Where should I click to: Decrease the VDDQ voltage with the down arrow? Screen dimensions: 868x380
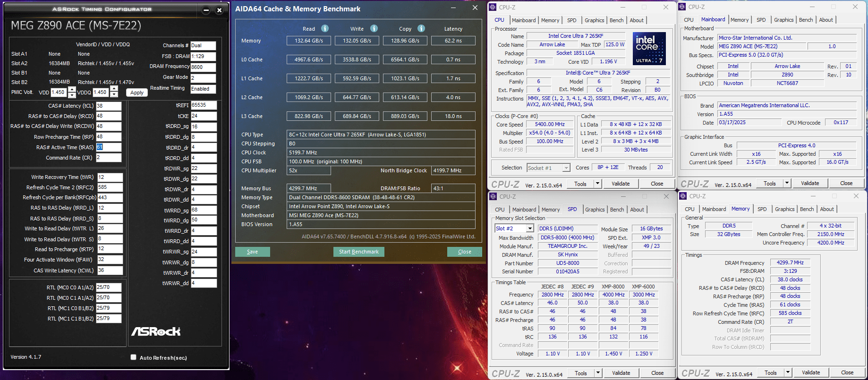114,95
